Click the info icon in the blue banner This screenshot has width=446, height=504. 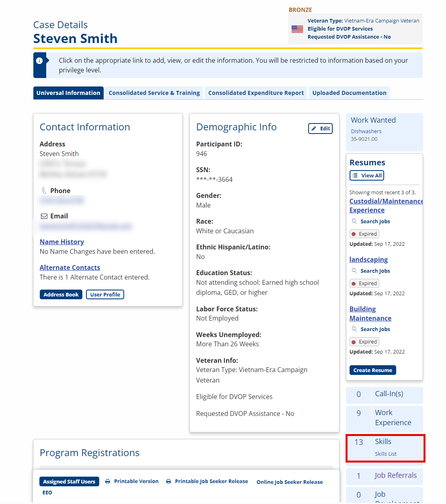pos(39,61)
